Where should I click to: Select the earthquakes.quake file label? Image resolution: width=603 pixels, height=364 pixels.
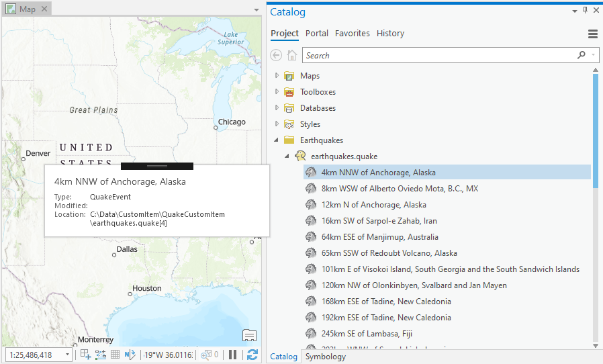[344, 156]
